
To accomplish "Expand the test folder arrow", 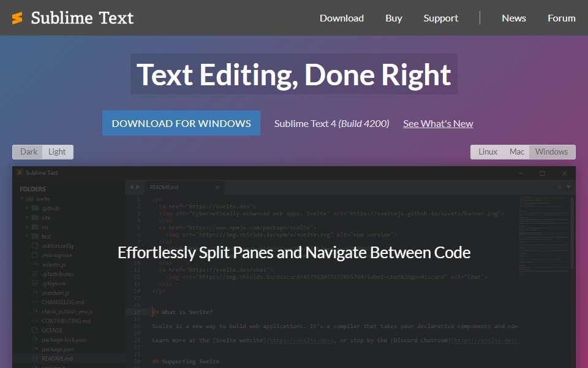I will point(27,236).
